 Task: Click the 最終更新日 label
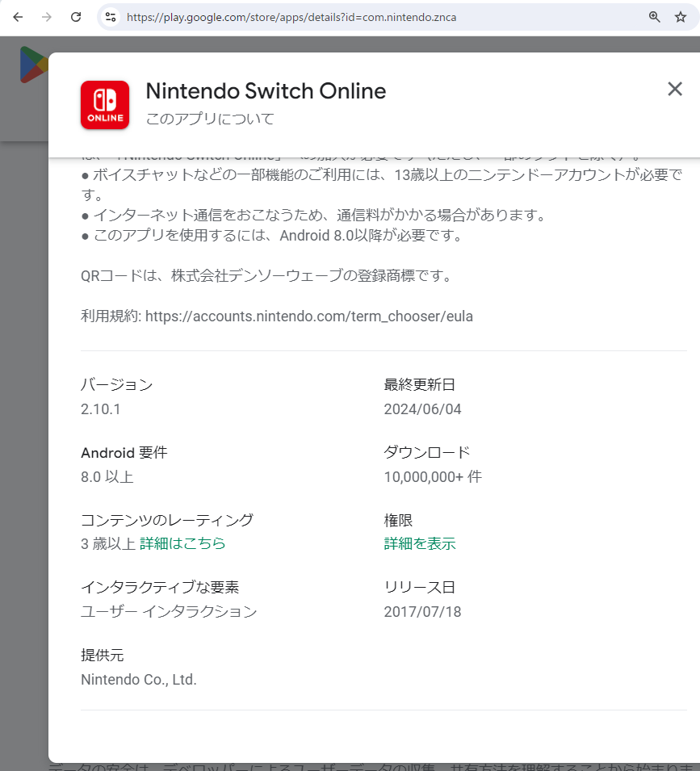point(420,384)
